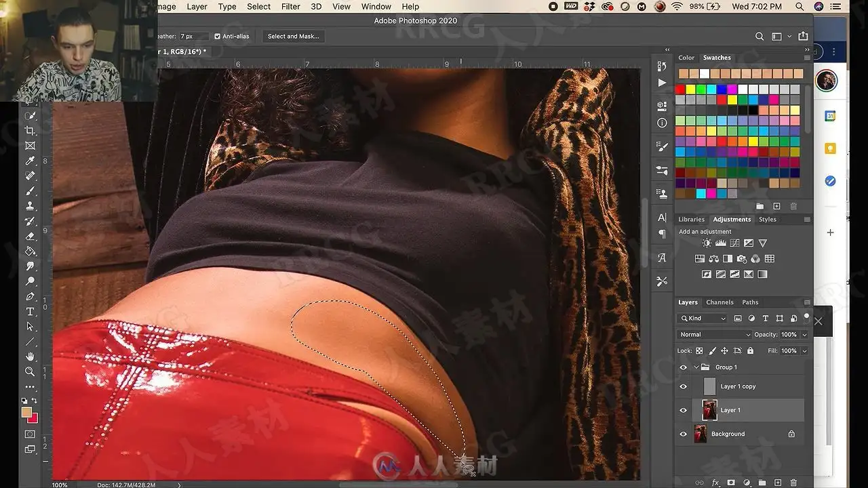Image resolution: width=868 pixels, height=488 pixels.
Task: Toggle lock all padlock icon
Action: pyautogui.click(x=750, y=351)
